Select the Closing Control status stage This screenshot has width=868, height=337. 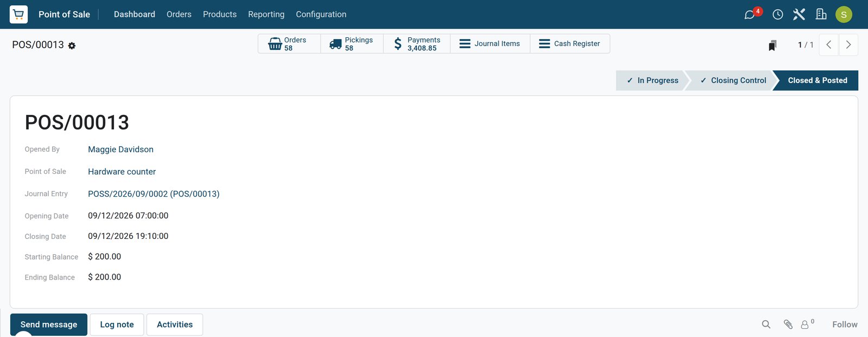tap(732, 80)
